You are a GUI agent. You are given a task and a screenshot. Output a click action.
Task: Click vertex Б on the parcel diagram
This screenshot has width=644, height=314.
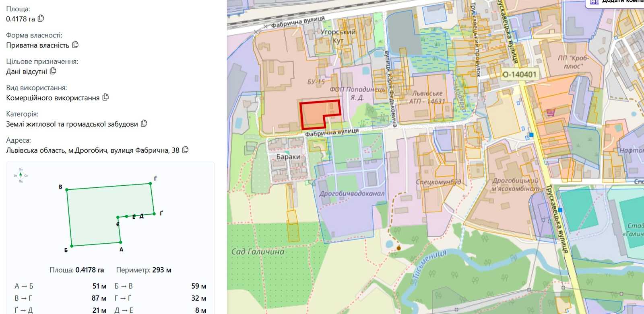pyautogui.click(x=72, y=246)
